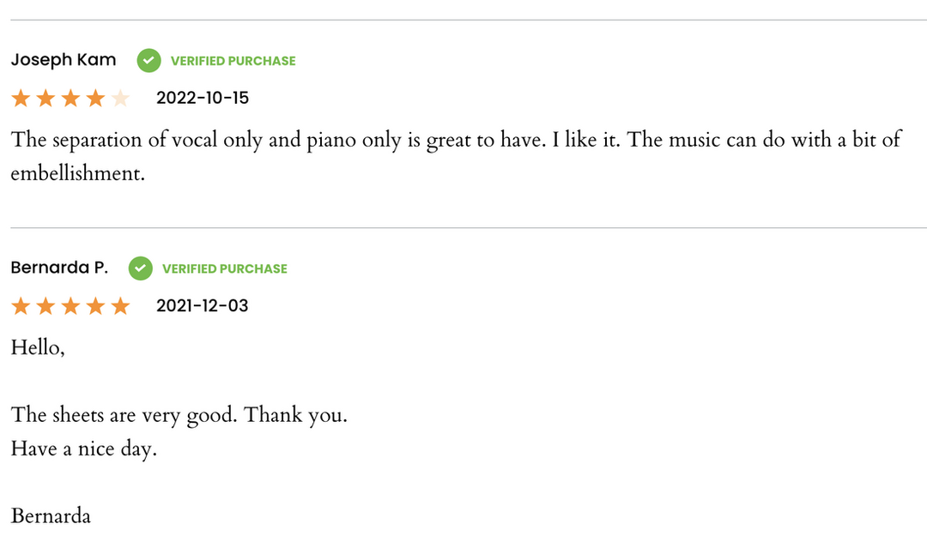The image size is (927, 560).
Task: Click 'The sheets are very good' sentence
Action: pyautogui.click(x=179, y=416)
